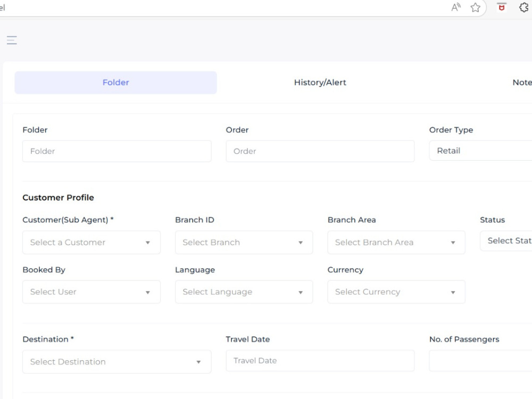Add page to favorites star icon
Viewport: 532px width, 399px height.
(475, 7)
